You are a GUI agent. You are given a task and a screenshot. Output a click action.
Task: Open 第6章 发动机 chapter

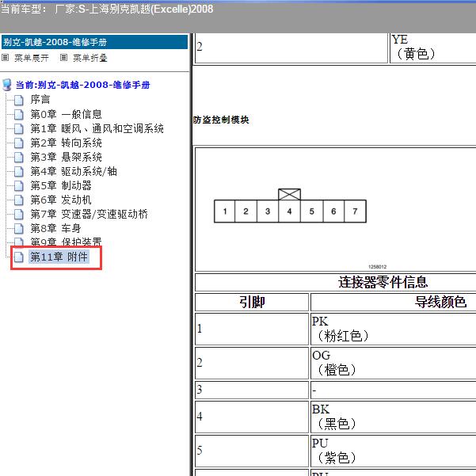[61, 200]
